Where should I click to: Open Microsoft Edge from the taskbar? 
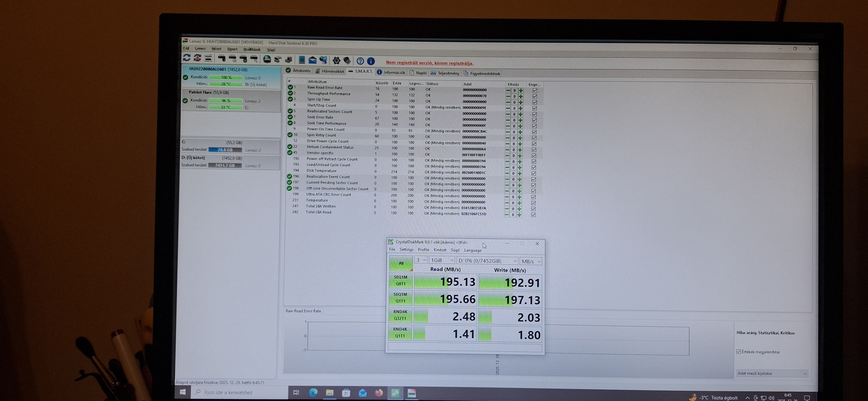tap(313, 393)
